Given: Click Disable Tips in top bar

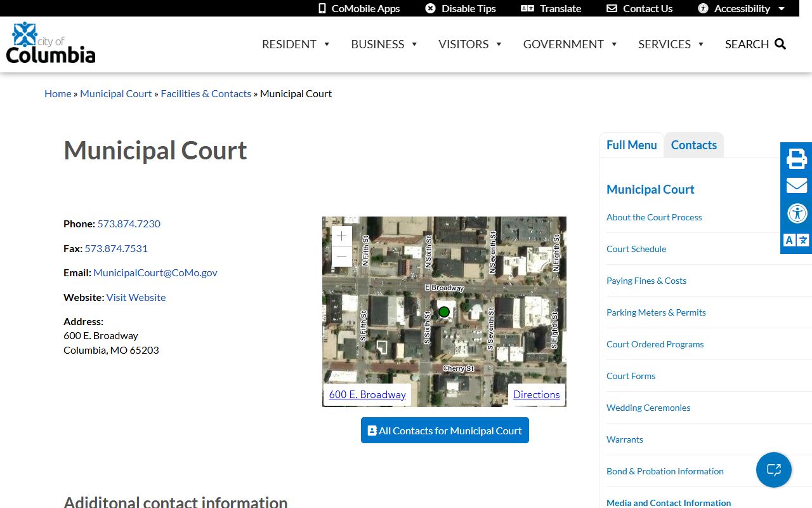Looking at the screenshot, I should (461, 8).
